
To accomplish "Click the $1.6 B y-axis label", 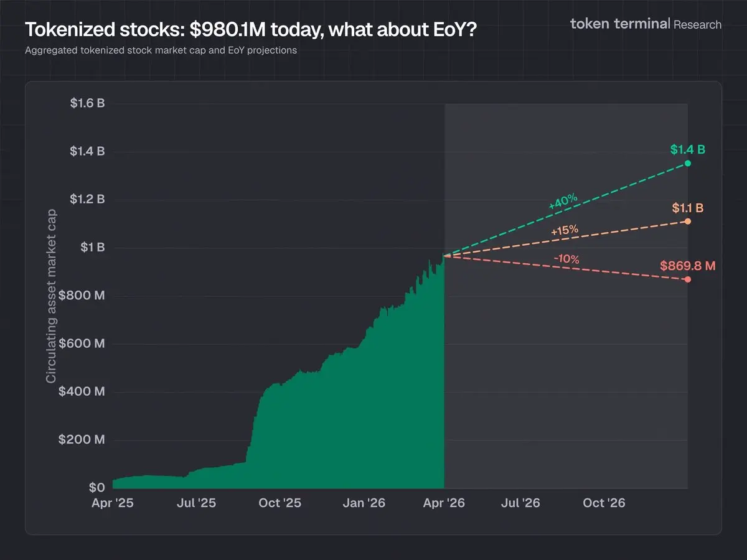I will tap(87, 103).
